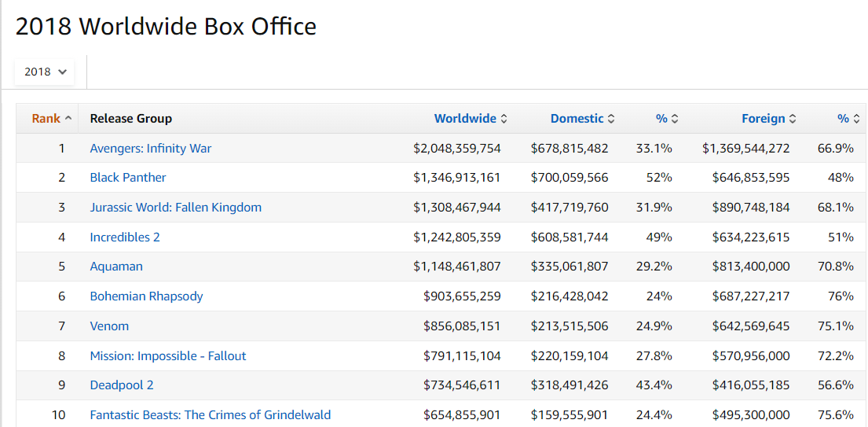868x427 pixels.
Task: Select domestic gross $220,159,104
Action: point(570,356)
